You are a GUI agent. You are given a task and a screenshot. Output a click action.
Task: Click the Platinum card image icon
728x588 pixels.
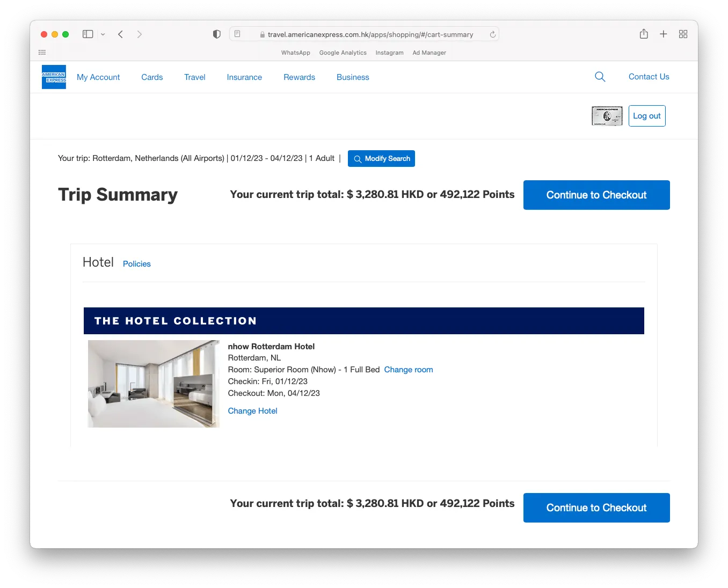pyautogui.click(x=607, y=116)
